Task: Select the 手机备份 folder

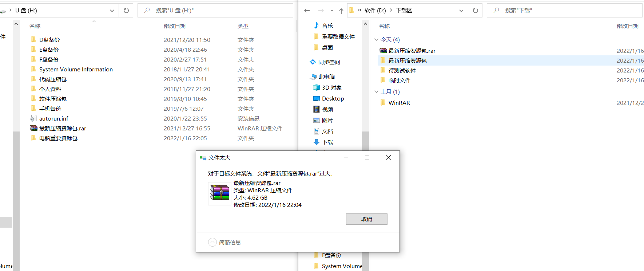Action: (50, 109)
